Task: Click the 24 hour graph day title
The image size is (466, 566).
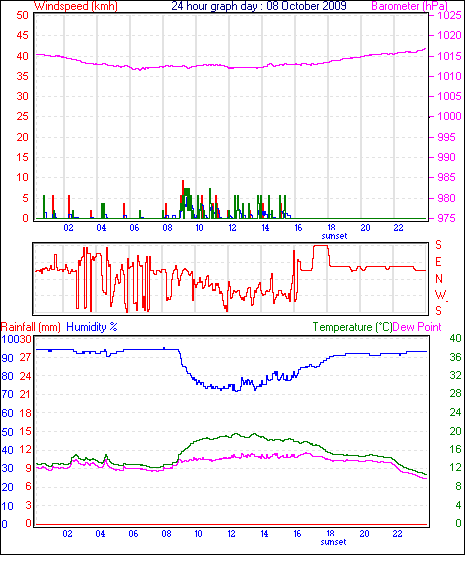Action: 259,6
